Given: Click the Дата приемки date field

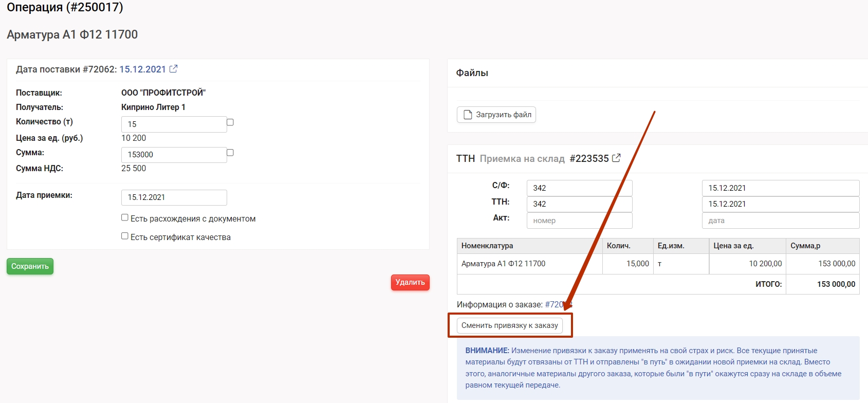Looking at the screenshot, I should pyautogui.click(x=174, y=197).
